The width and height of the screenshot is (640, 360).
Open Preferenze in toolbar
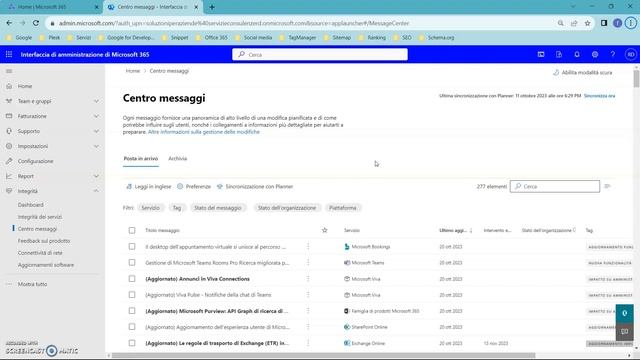(x=194, y=186)
